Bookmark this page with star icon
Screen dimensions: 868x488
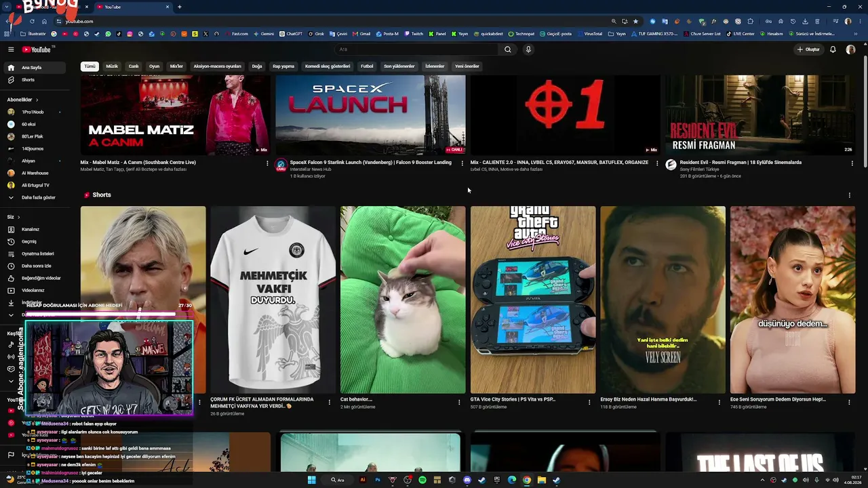pyautogui.click(x=635, y=21)
